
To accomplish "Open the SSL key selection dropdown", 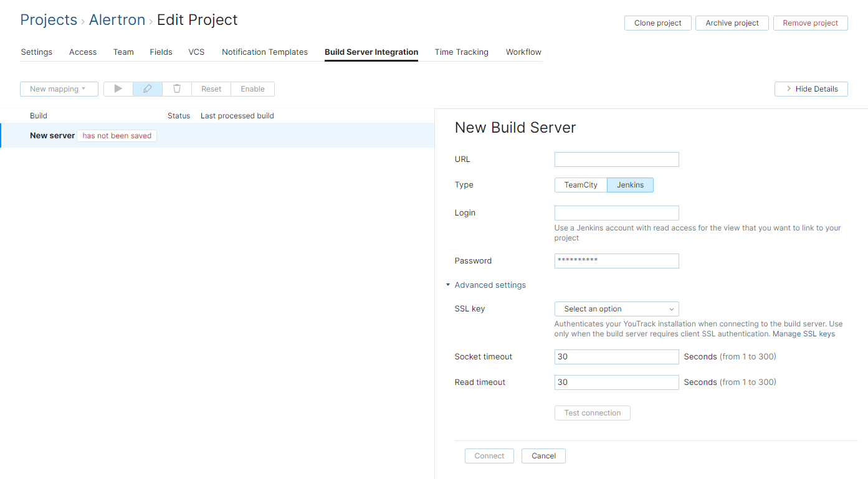I will tap(616, 308).
